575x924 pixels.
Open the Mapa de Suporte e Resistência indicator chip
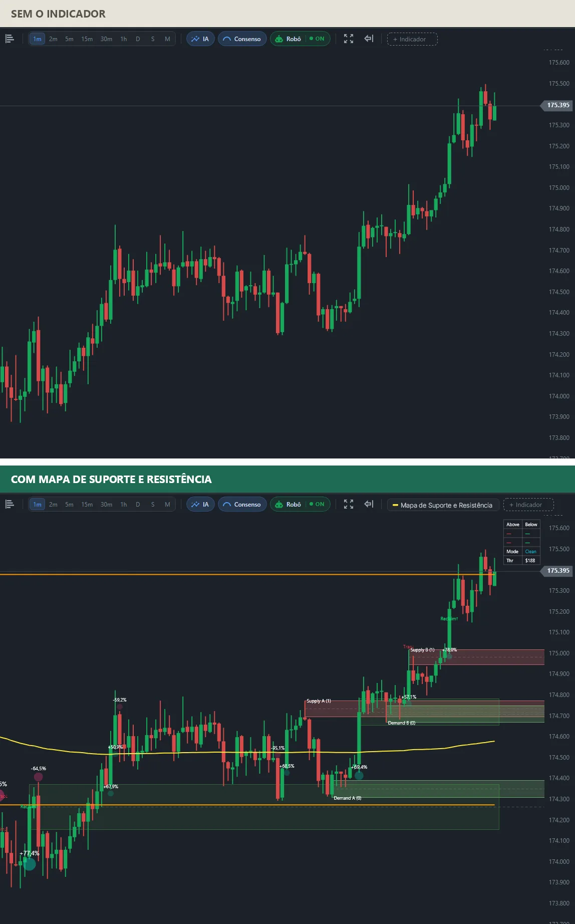coord(443,505)
